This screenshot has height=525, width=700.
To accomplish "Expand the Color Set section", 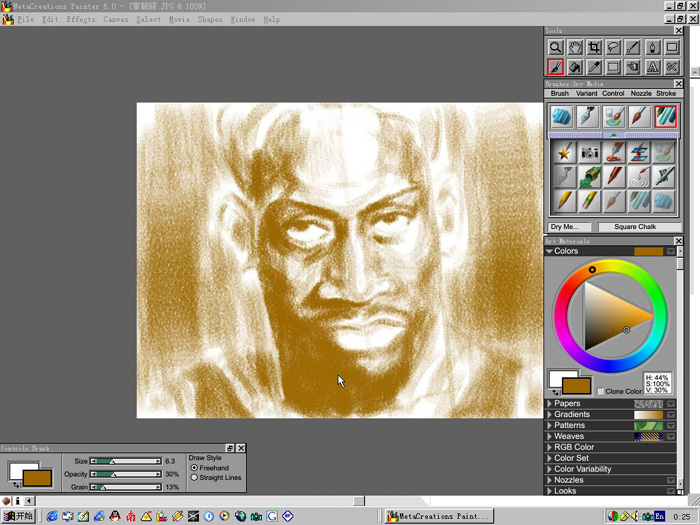I will point(550,458).
